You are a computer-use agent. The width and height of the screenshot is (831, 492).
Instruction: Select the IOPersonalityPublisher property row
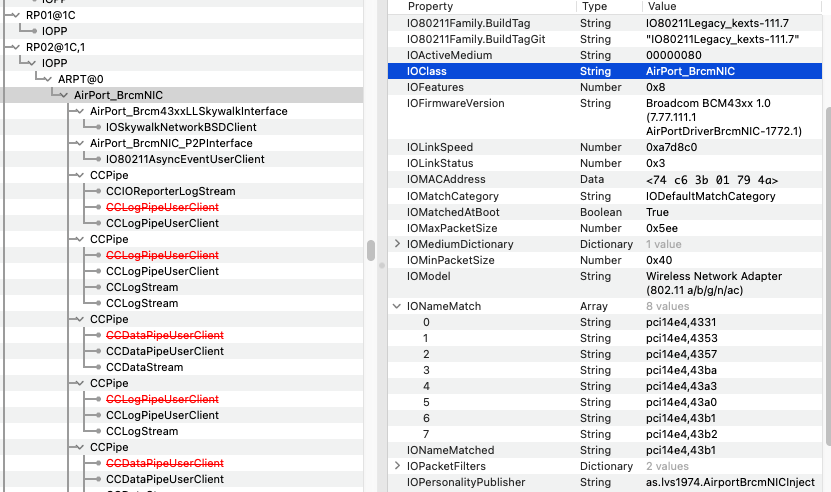(x=605, y=482)
